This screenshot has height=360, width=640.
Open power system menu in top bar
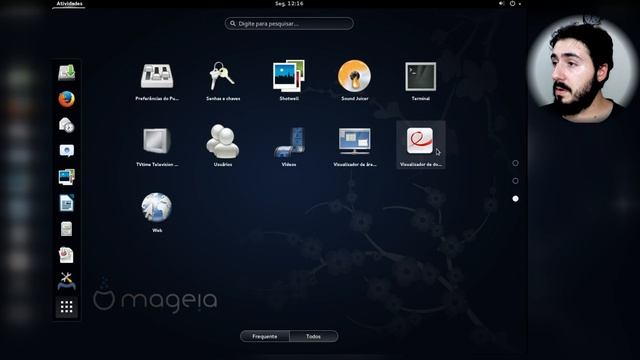point(515,3)
